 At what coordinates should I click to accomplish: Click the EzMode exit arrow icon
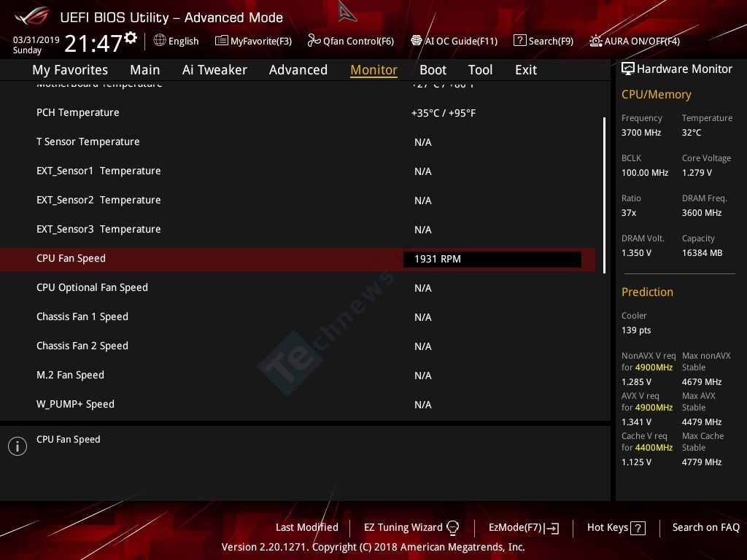pyautogui.click(x=552, y=528)
